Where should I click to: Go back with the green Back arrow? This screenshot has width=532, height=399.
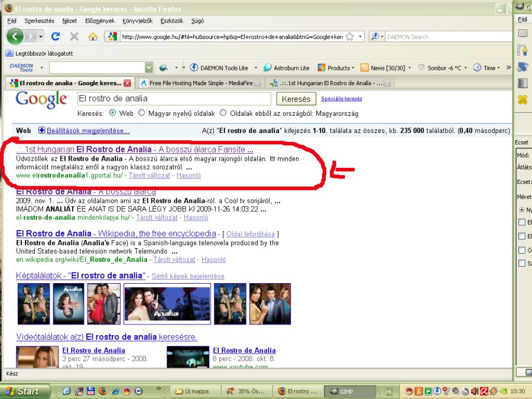point(15,36)
